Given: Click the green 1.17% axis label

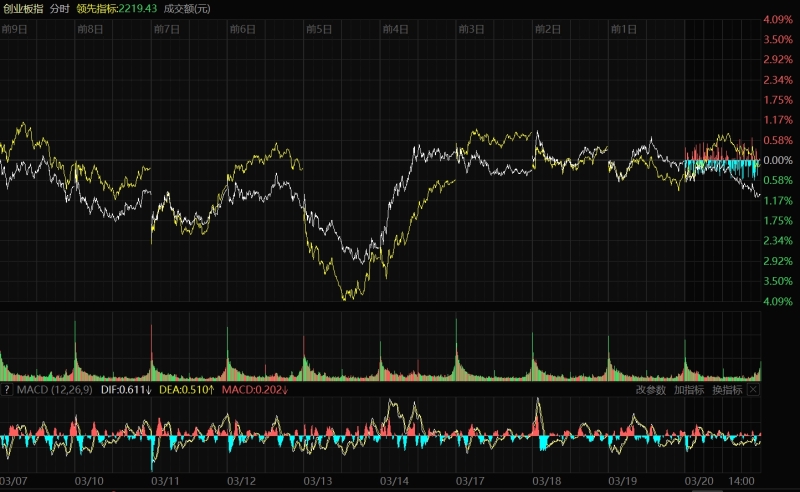Looking at the screenshot, I should coord(778,201).
